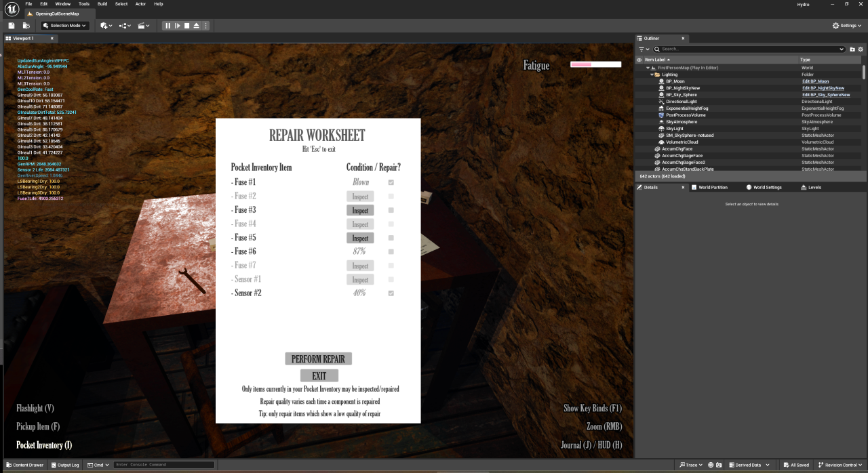Add a new folder in the Outliner
868x473 pixels.
[x=852, y=49]
